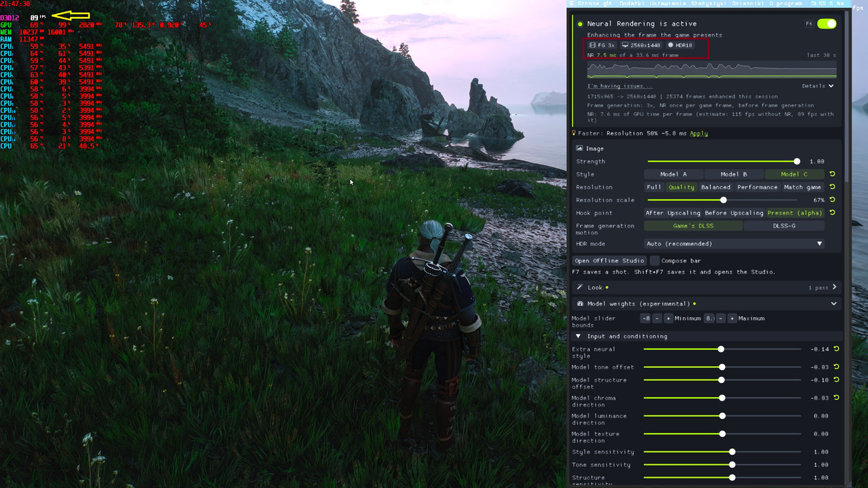Click the Style sensitivity slider handle

click(732, 452)
